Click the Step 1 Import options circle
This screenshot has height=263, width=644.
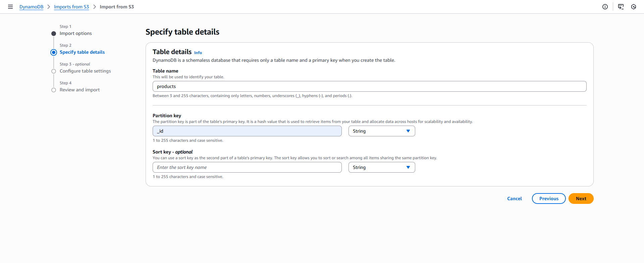coord(54,34)
